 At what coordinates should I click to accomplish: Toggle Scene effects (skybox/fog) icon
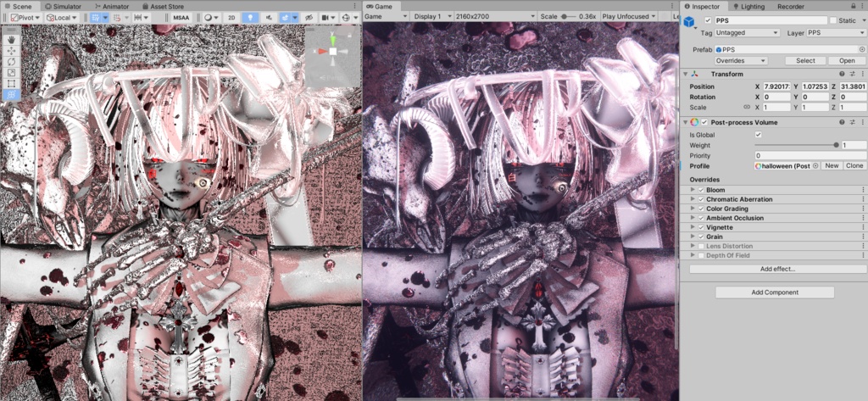[x=283, y=18]
